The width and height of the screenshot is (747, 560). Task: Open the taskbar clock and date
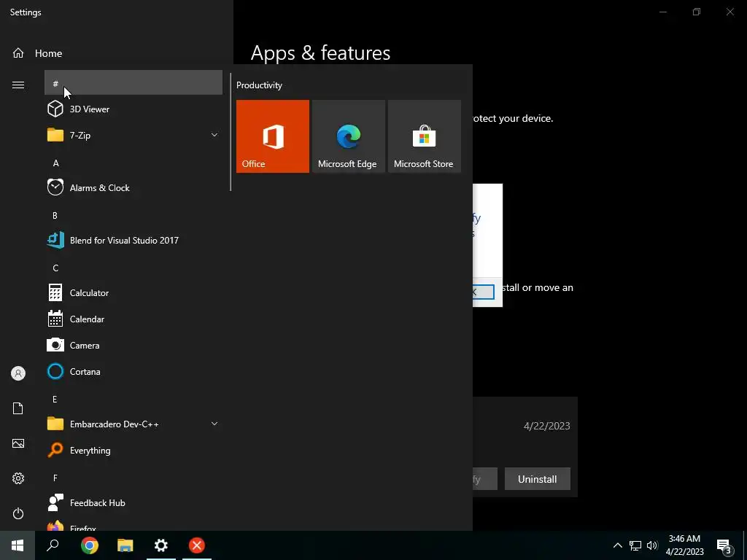(x=684, y=545)
